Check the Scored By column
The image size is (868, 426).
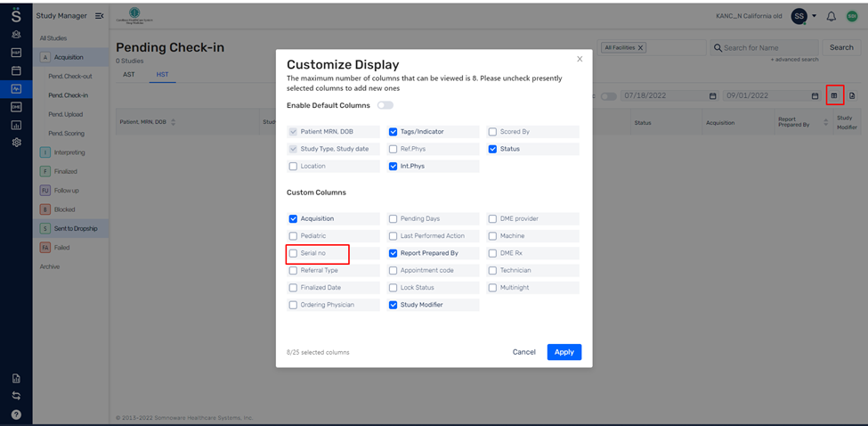(492, 132)
